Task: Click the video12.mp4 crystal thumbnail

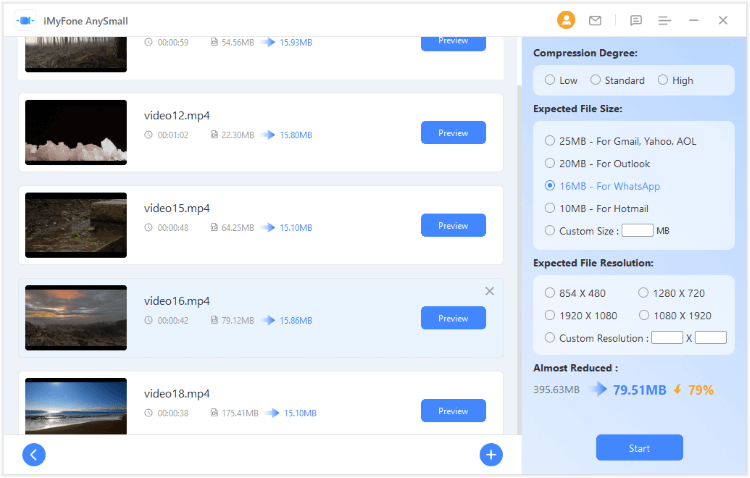Action: coord(76,132)
